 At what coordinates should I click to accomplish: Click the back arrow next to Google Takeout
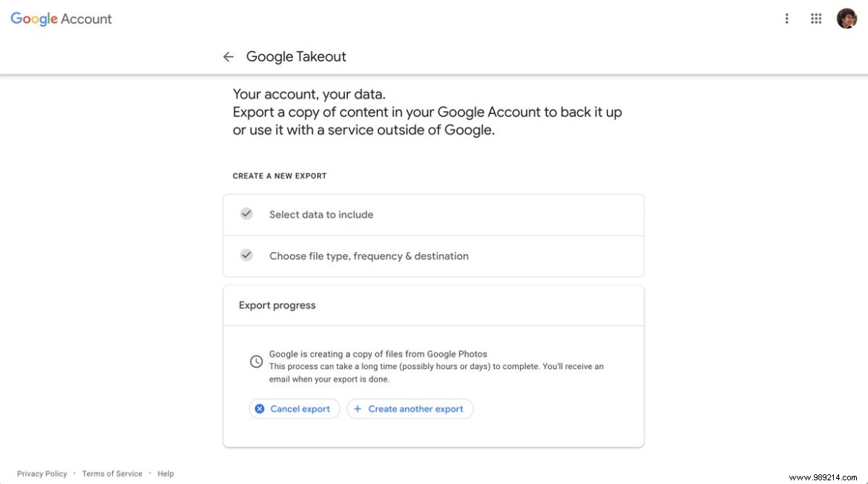pos(228,56)
